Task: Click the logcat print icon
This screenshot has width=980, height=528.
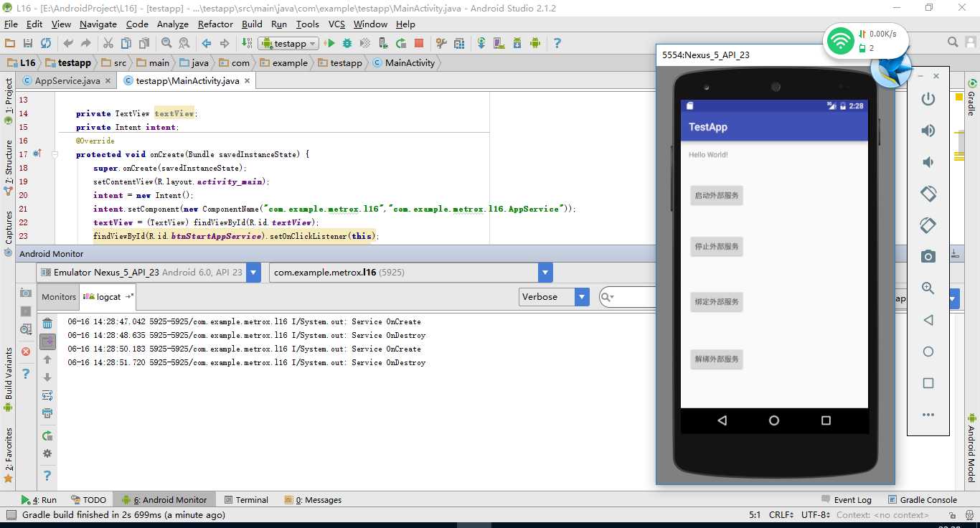Action: coord(47,413)
